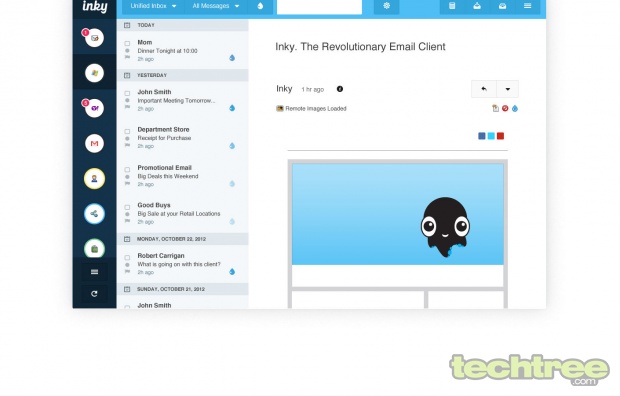Check the Department Store checkbox
The height and width of the screenshot is (396, 620).
[x=127, y=131]
